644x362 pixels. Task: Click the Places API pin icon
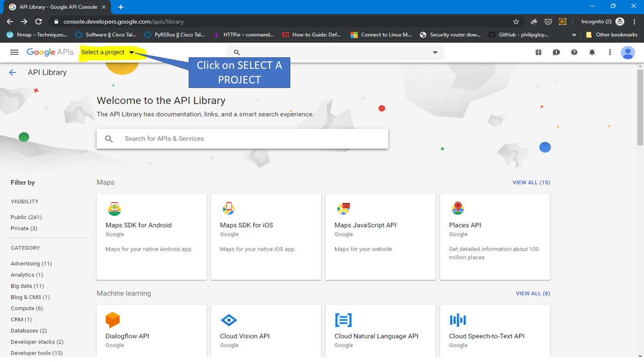pos(458,208)
